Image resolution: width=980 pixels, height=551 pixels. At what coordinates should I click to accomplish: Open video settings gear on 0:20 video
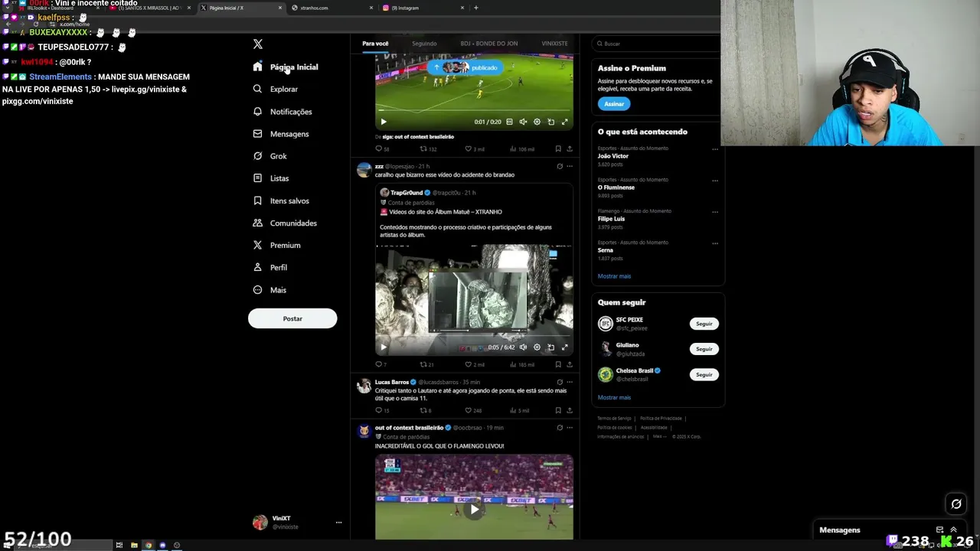point(537,122)
